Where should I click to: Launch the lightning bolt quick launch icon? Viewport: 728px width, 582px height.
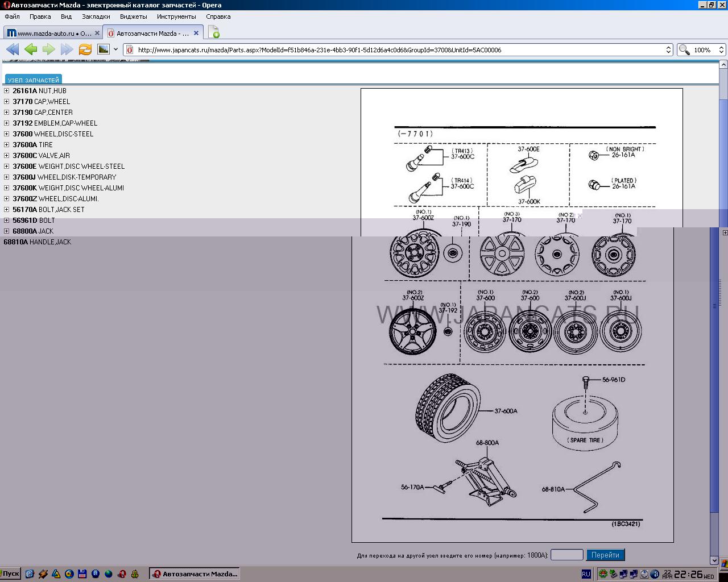(x=43, y=574)
